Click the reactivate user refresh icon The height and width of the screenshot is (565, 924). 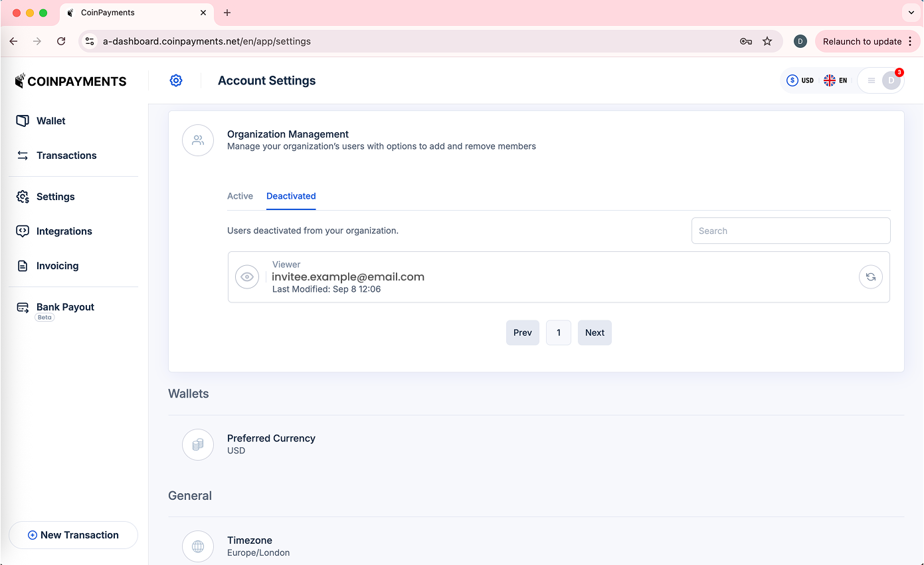[870, 277]
